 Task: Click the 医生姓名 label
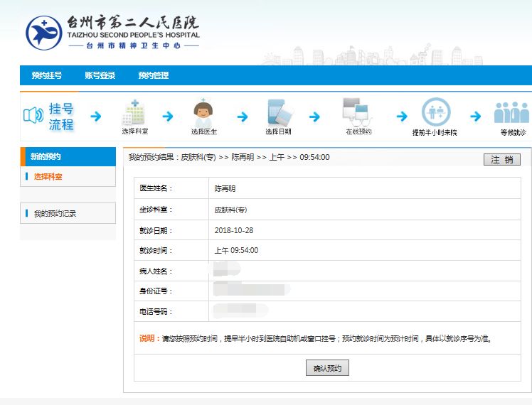coord(156,188)
